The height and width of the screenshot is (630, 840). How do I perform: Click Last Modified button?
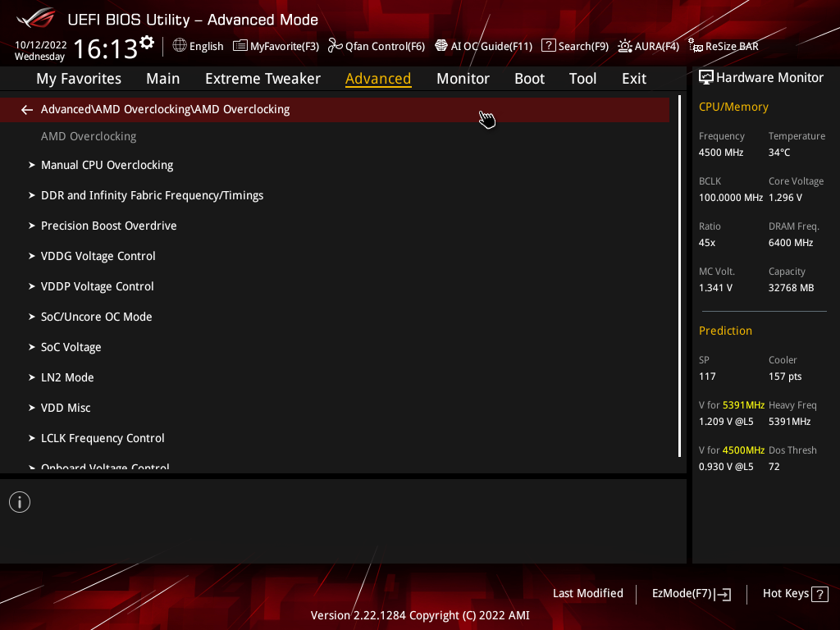pos(587,594)
